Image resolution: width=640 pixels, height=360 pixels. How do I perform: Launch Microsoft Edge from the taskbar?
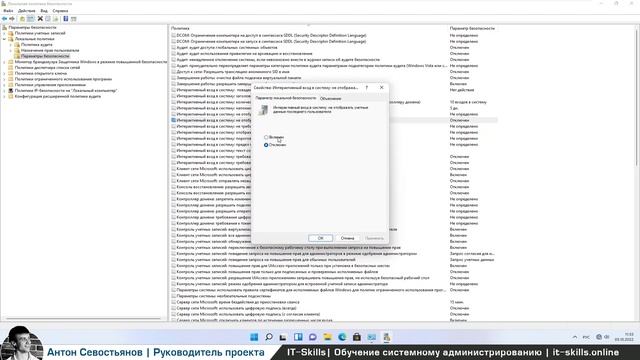342,337
